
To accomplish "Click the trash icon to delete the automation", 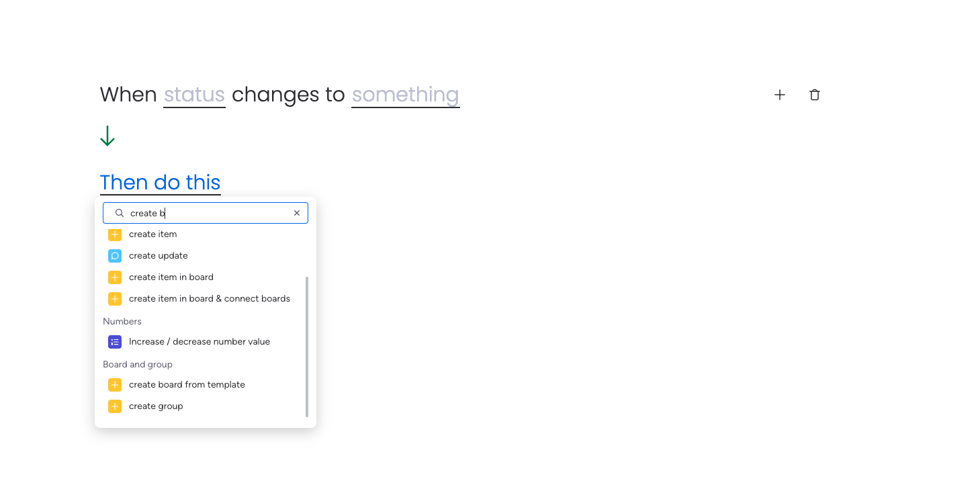I will tap(815, 95).
